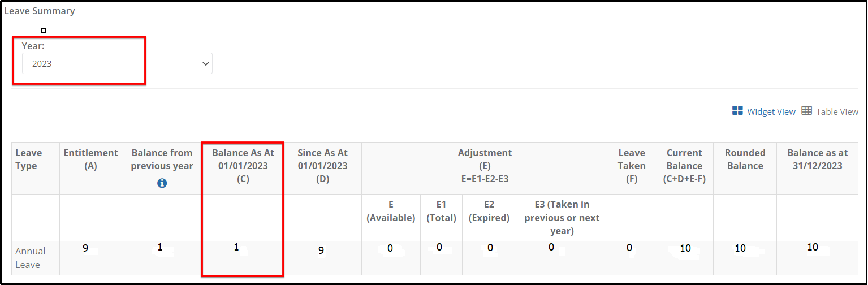Screen dimensions: 868x285
Task: Switch to Widget View
Action: click(x=771, y=111)
